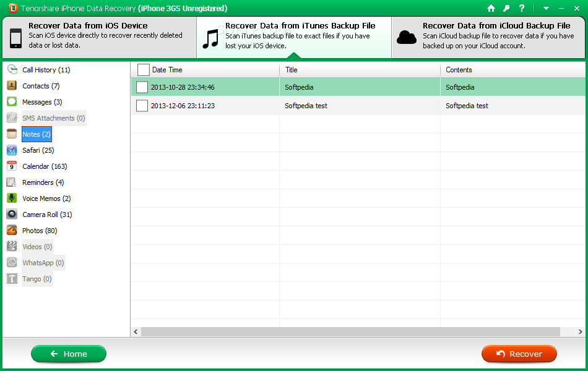Click the Camera Roll lens icon
The height and width of the screenshot is (371, 588).
pos(12,215)
